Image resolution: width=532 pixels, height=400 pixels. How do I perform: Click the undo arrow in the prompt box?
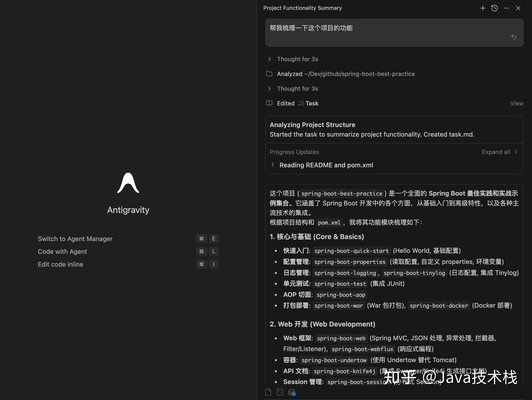coord(514,37)
